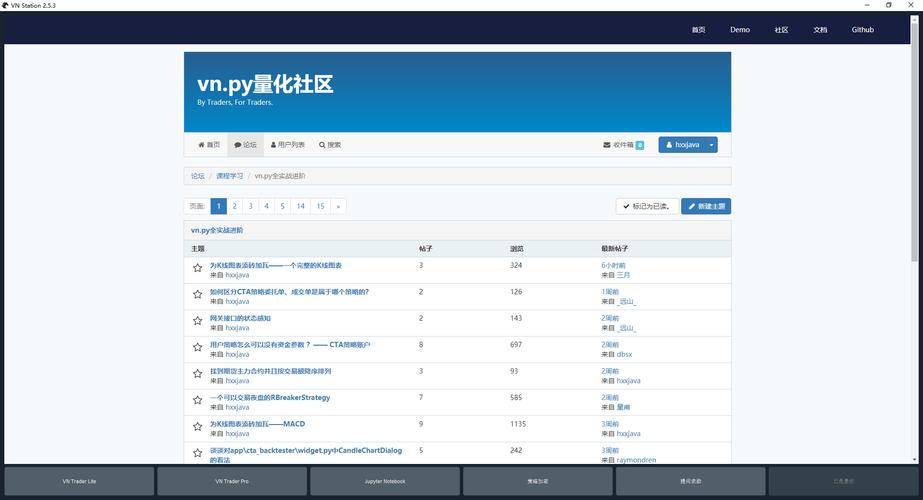Open latest post 1周前
The image size is (923, 500).
(610, 292)
